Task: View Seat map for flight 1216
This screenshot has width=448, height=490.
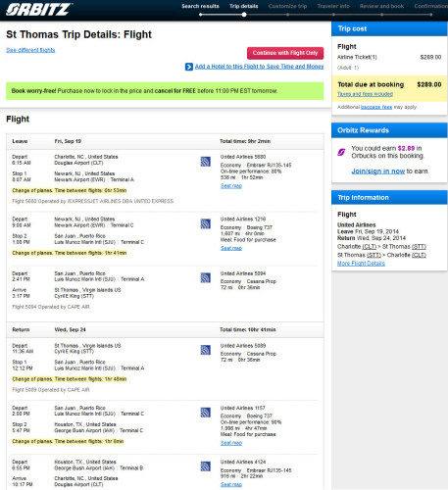Action: (231, 248)
